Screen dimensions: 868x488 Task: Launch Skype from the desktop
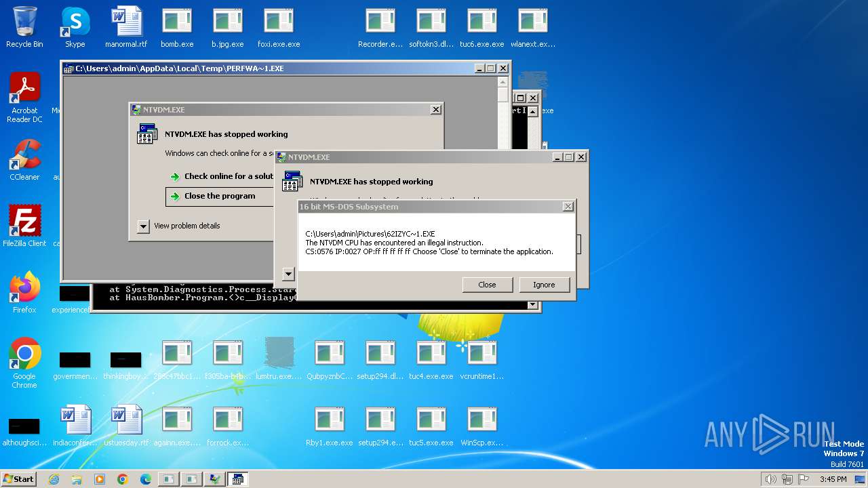tap(75, 27)
